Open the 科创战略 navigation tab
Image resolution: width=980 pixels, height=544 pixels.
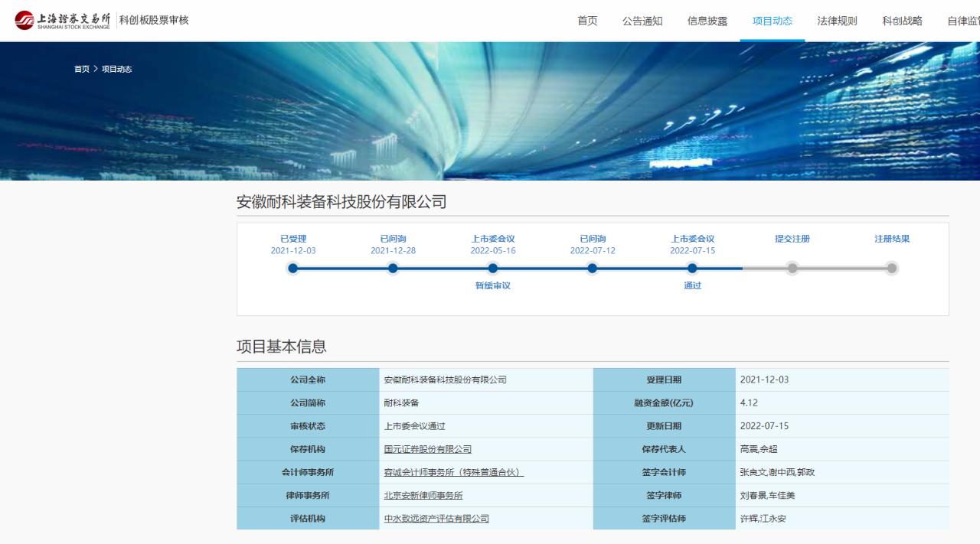903,21
